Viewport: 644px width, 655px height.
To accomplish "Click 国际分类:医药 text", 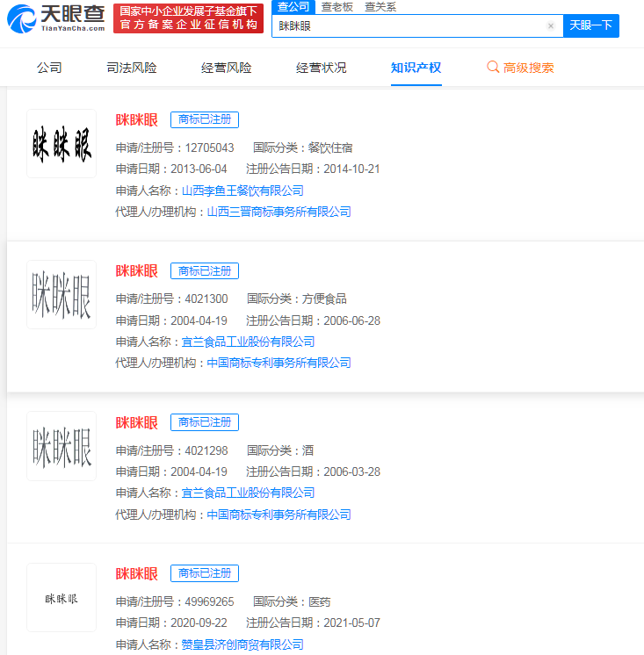I will (292, 602).
